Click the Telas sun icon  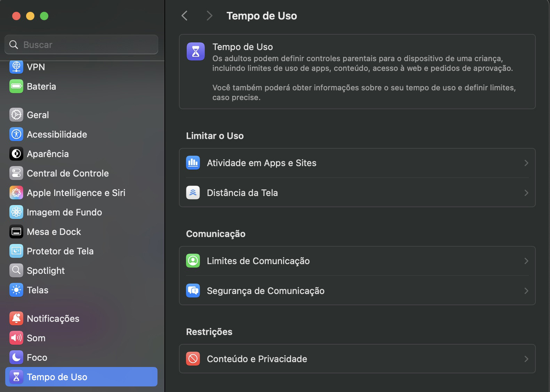tap(16, 290)
